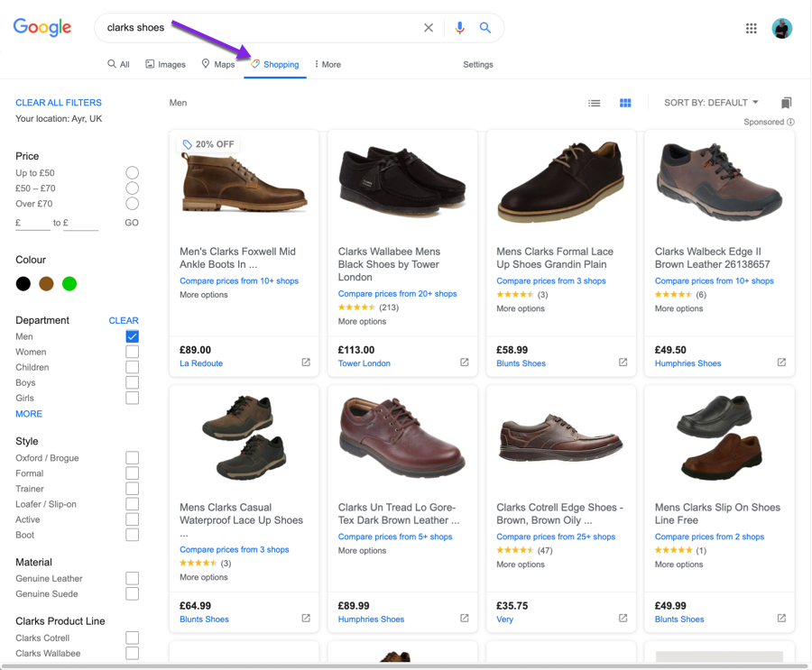Image resolution: width=812 pixels, height=670 pixels.
Task: Start voice search with microphone icon
Action: tap(459, 28)
